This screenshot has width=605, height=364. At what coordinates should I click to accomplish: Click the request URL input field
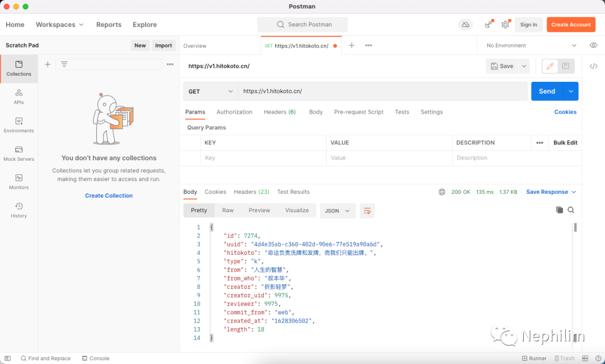381,91
